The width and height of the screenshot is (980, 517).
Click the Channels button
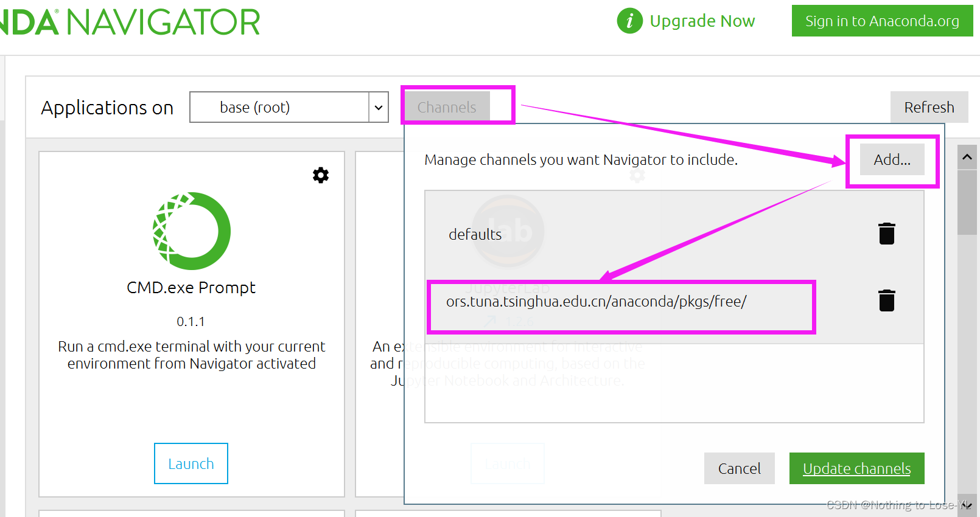447,107
